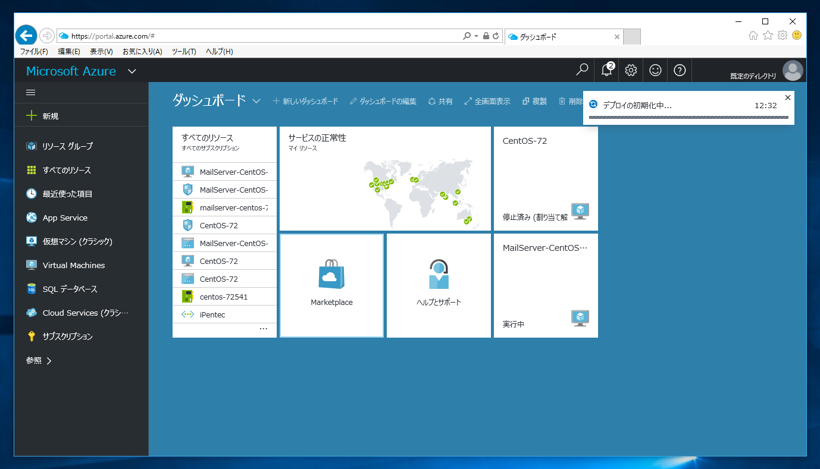The image size is (820, 469).
Task: Click the Cloud Services cloud icon
Action: [31, 313]
